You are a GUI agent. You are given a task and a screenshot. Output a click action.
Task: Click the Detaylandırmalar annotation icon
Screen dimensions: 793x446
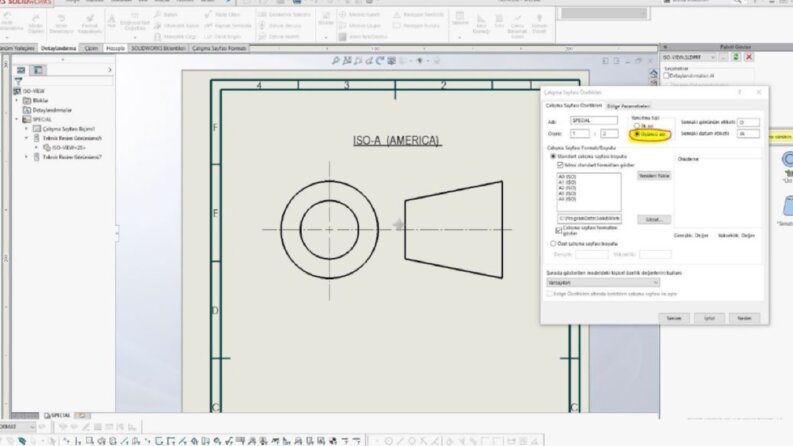pyautogui.click(x=27, y=110)
